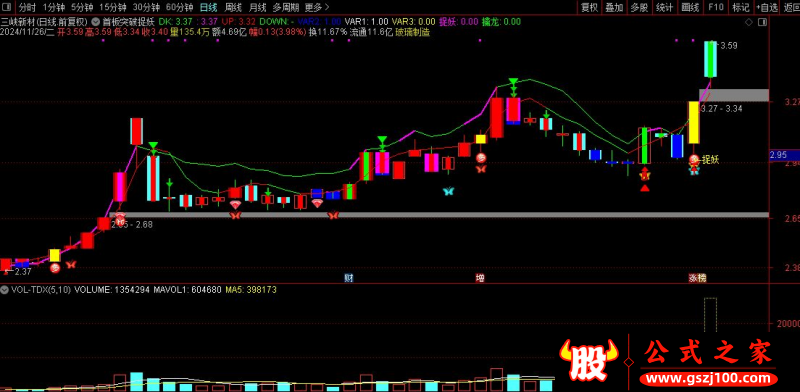
Task: Click the cyan butterfly marker on chart
Action: pyautogui.click(x=448, y=191)
